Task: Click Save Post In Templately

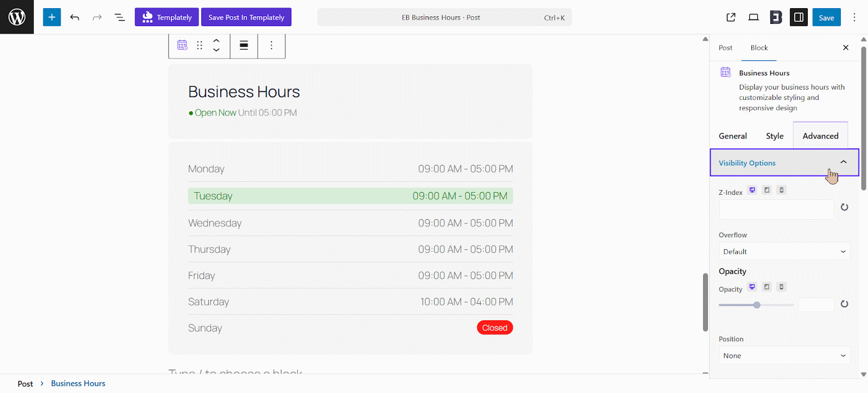Action: [x=246, y=17]
